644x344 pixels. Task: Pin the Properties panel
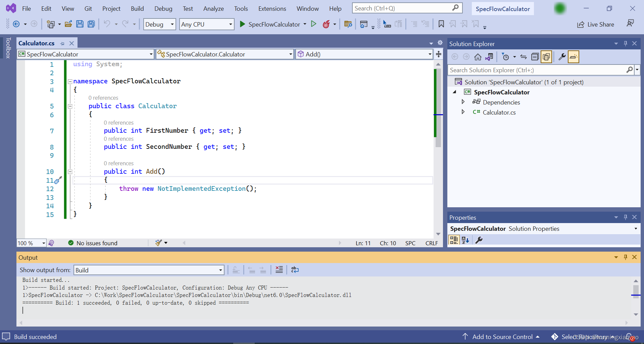626,217
